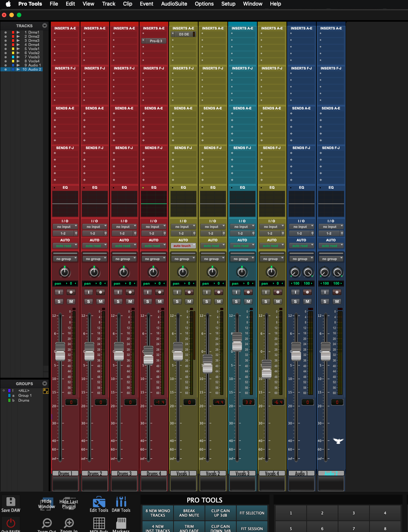Click the Drums 3 output window icon beside 1-2

[x=135, y=233]
